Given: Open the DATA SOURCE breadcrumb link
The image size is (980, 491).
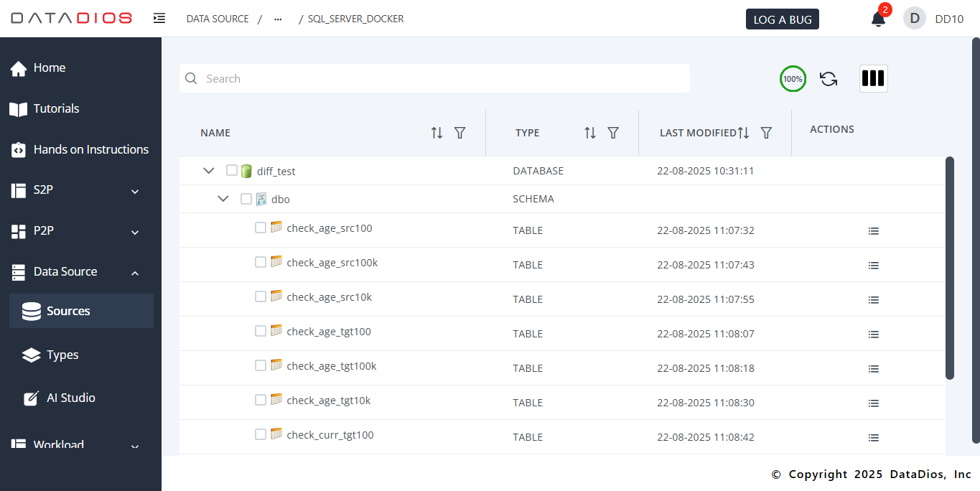Looking at the screenshot, I should coord(217,19).
